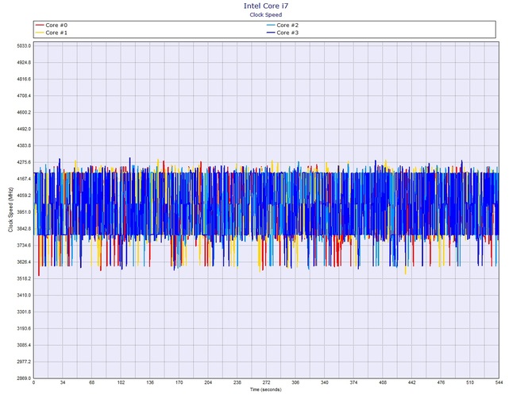The height and width of the screenshot is (399, 532).
Task: Click the 3193.6 y-axis value
Action: coord(24,329)
